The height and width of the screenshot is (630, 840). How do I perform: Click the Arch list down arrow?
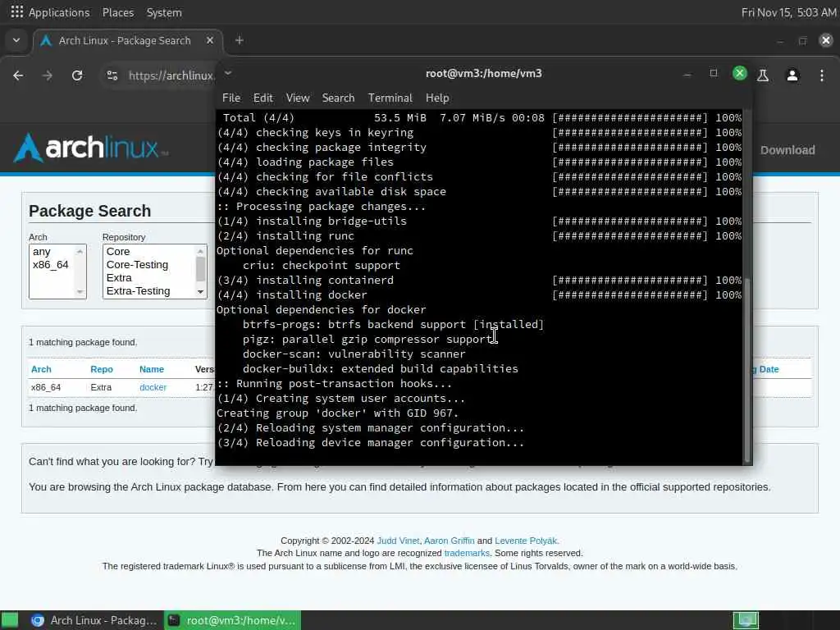(80, 292)
